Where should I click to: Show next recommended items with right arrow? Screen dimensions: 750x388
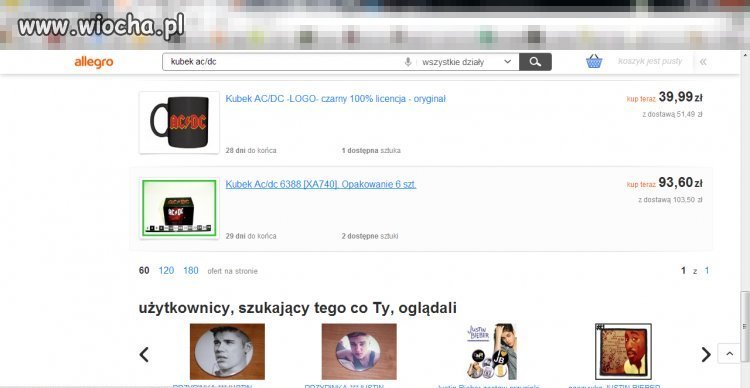[706, 355]
